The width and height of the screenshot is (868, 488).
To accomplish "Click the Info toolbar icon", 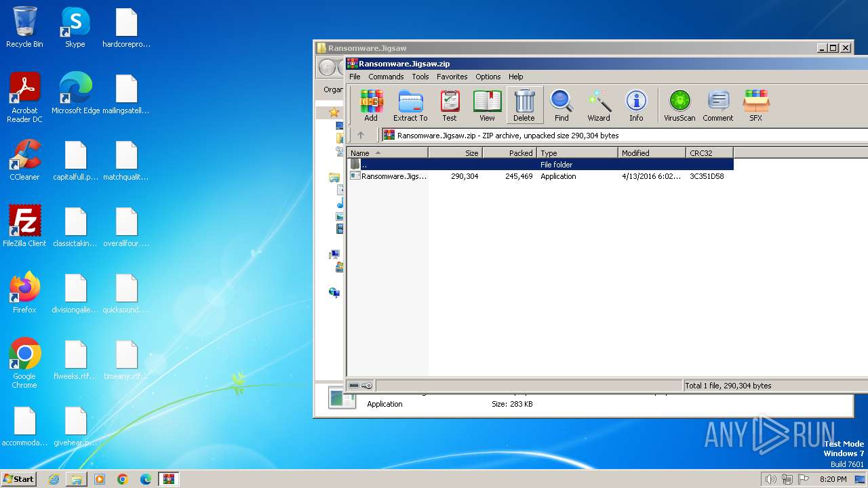I will pos(636,105).
